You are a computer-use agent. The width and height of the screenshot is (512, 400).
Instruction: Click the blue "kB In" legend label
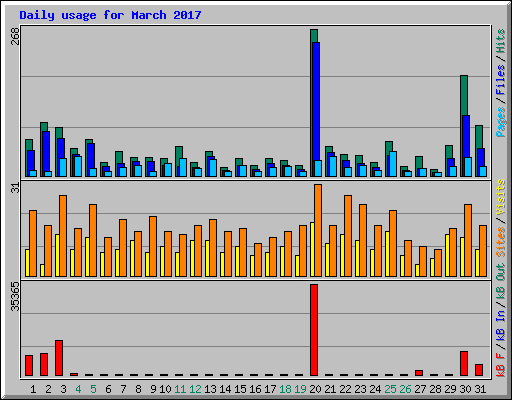tap(500, 325)
